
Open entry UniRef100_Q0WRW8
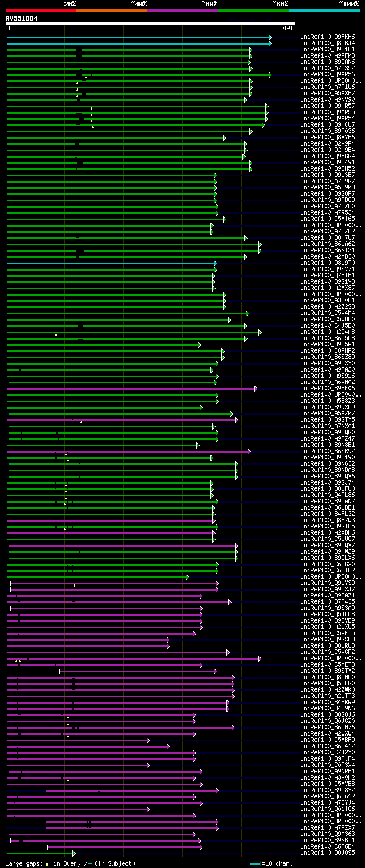[327, 645]
